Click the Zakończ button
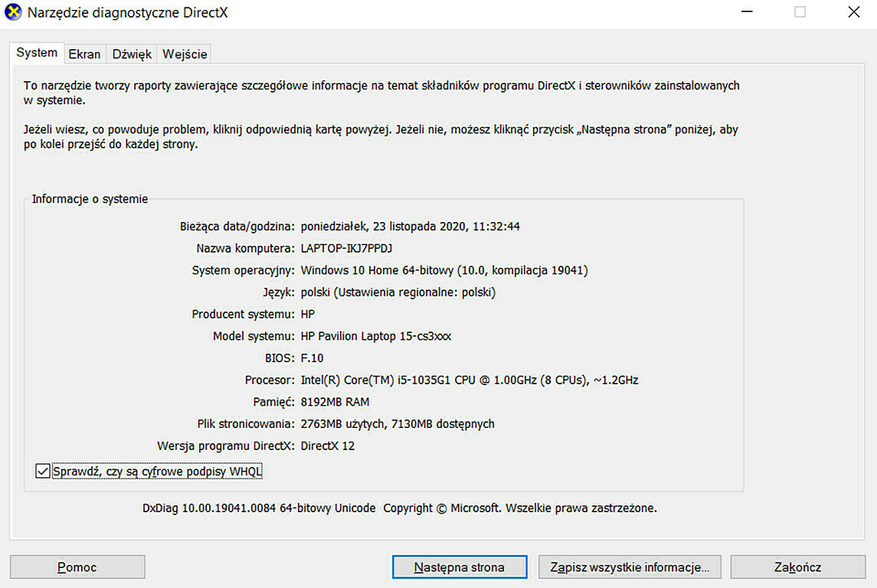The image size is (877, 588). 797,567
